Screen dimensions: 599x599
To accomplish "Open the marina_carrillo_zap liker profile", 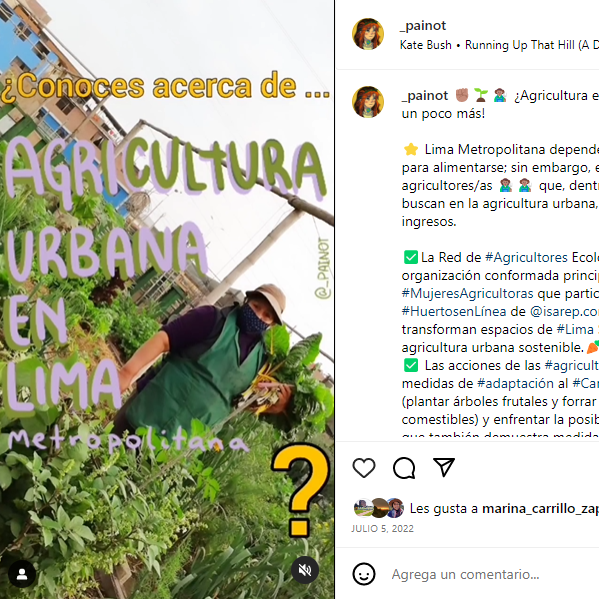I will (x=541, y=509).
